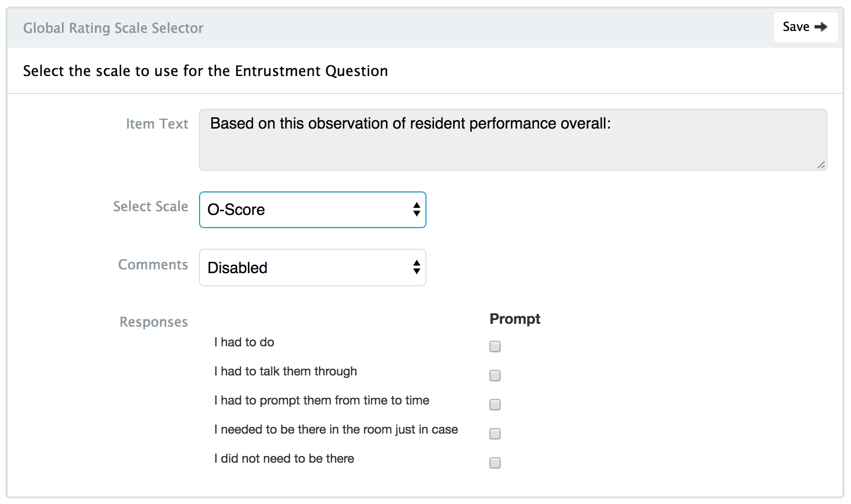The width and height of the screenshot is (851, 504).
Task: Click the up/down arrows on Comments dropdown
Action: coord(417,267)
